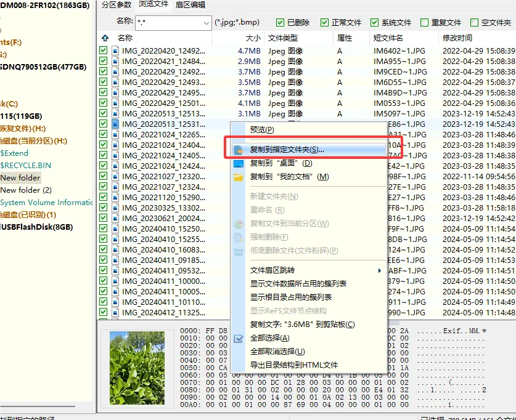Screen dimensions: 516x420
Task: Click the JPEG file icon of IMG_20220420_12492
Action: click(115, 51)
